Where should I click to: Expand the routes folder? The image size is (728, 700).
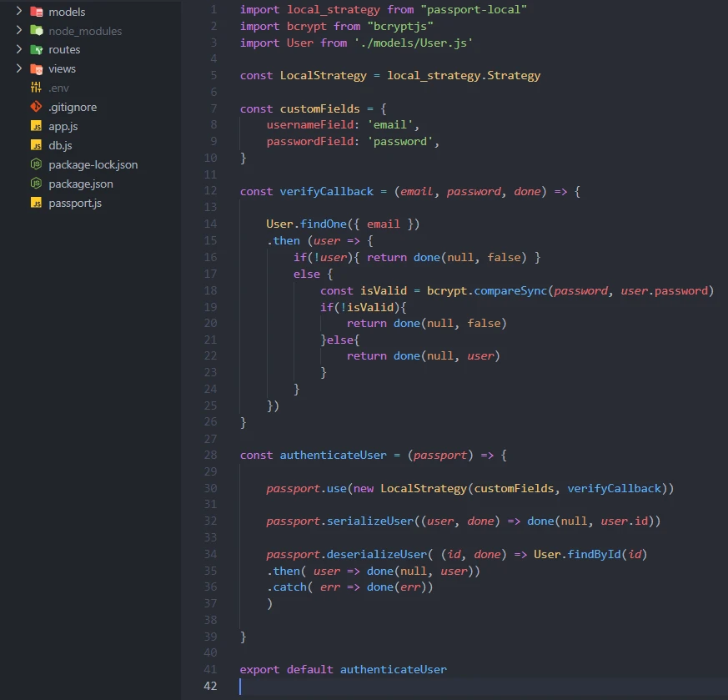pyautogui.click(x=19, y=49)
